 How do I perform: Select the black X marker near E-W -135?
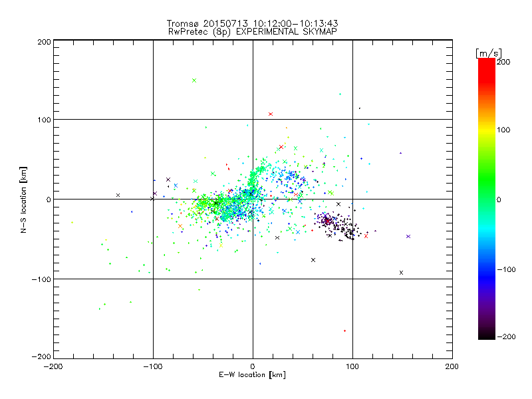(118, 195)
